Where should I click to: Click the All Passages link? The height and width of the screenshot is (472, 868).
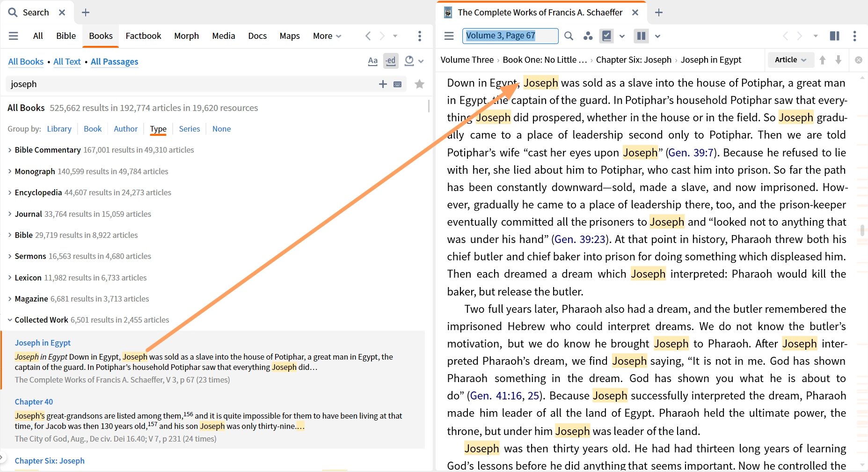[x=115, y=62]
